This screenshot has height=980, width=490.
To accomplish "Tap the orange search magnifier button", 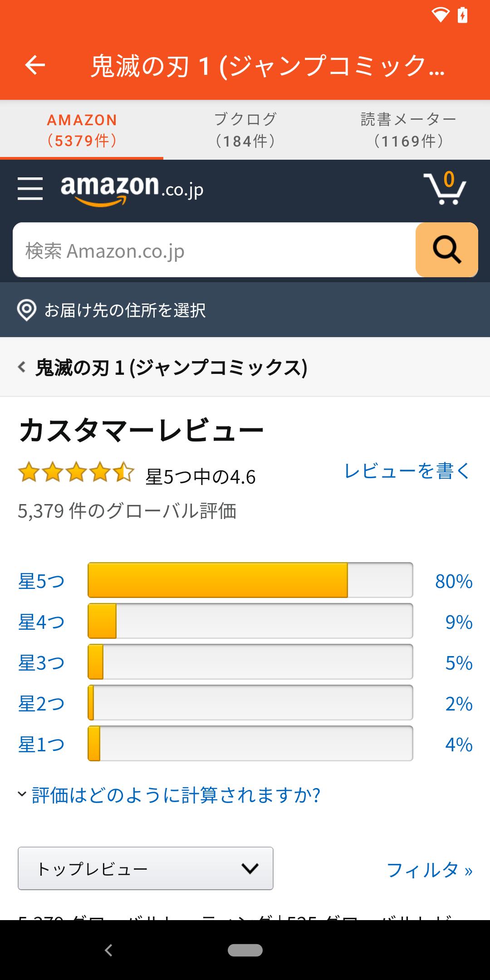I will [446, 250].
